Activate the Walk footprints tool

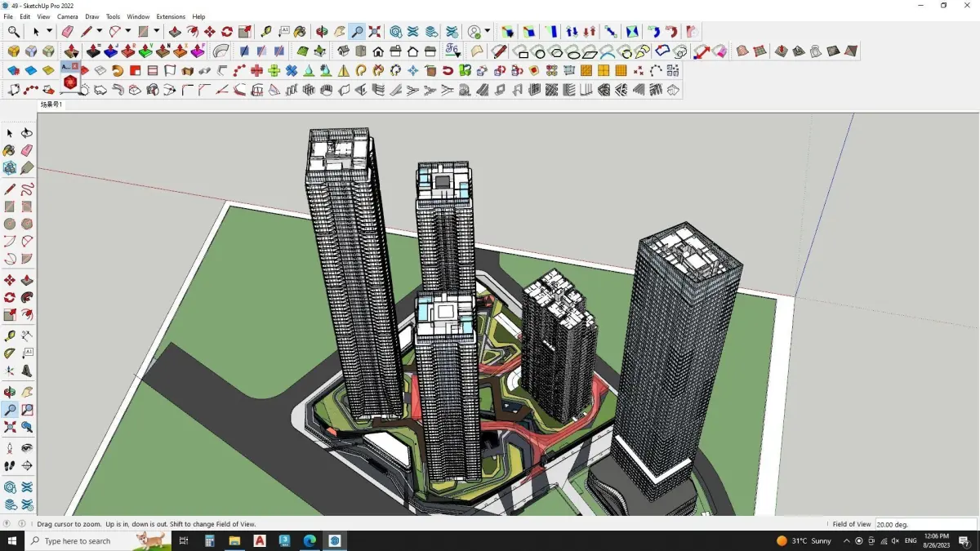(10, 465)
